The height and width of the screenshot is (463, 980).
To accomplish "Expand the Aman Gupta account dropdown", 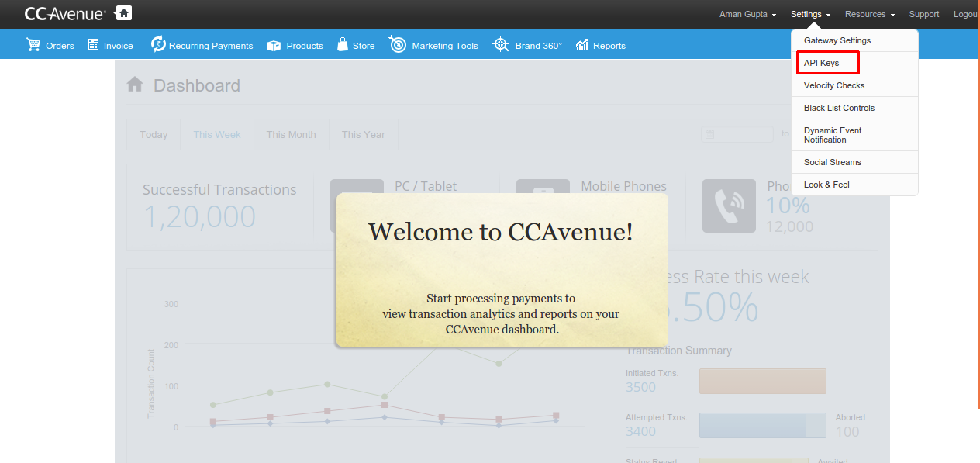I will tap(747, 14).
